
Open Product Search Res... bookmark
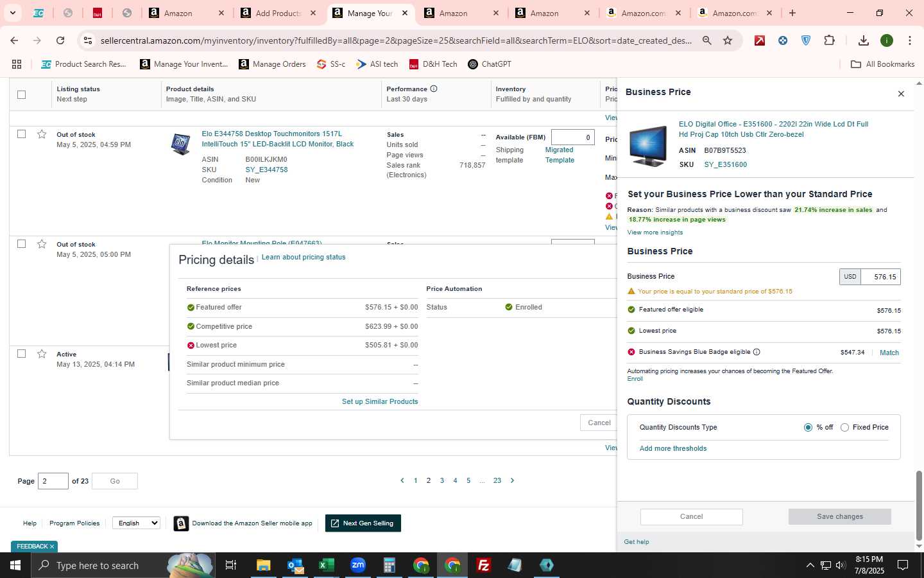83,64
